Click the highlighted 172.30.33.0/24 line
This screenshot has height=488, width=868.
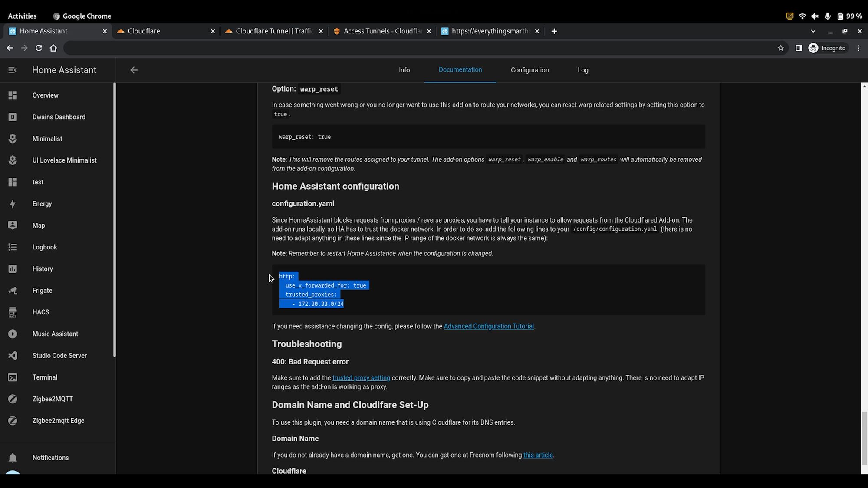click(311, 304)
